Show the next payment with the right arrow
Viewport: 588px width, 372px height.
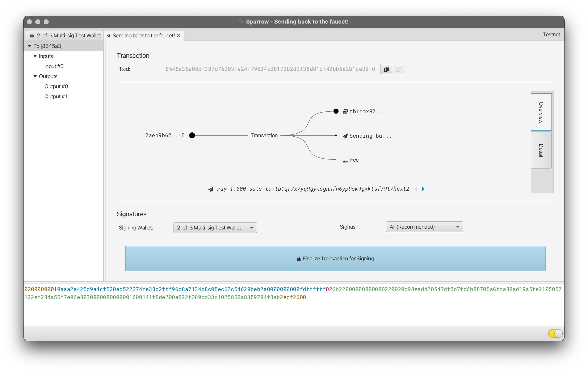pyautogui.click(x=423, y=189)
